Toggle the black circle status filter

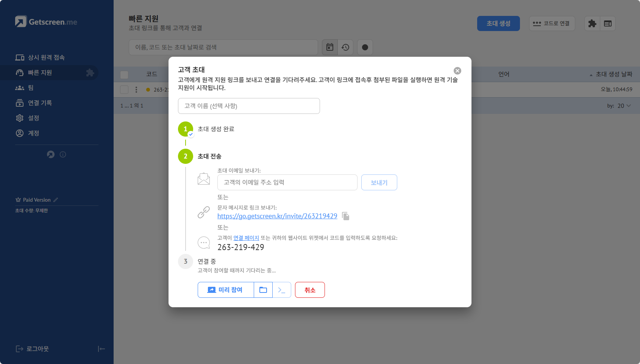365,47
